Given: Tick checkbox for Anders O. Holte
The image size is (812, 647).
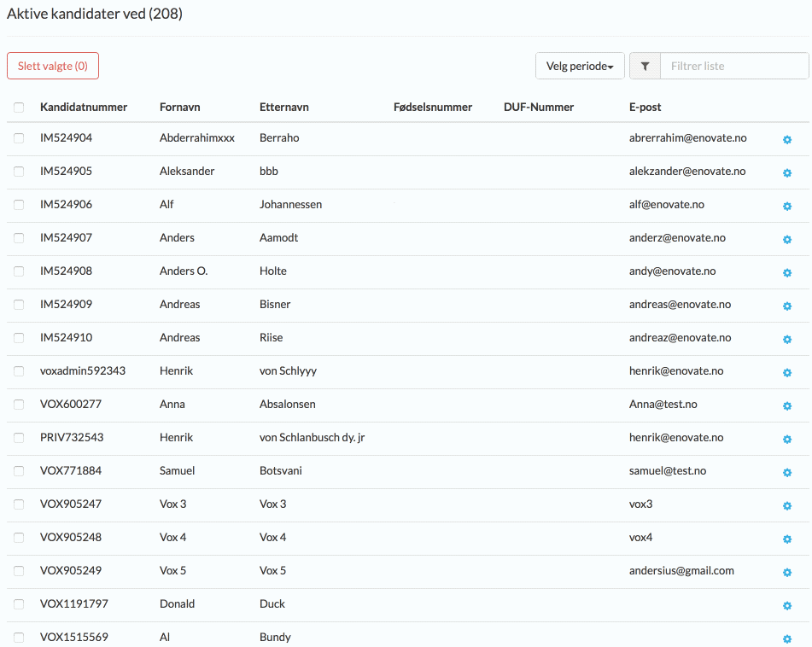Looking at the screenshot, I should tap(19, 271).
